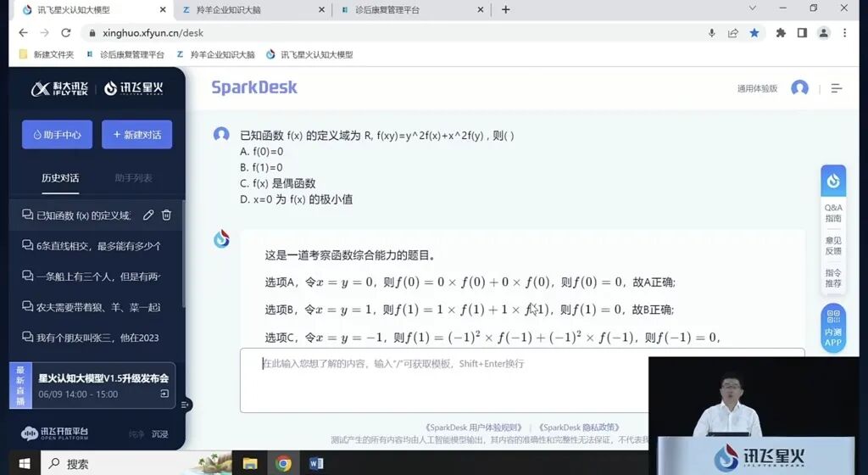Delete the 已知函数 f(x) conversation with trash icon
The width and height of the screenshot is (868, 475).
pos(166,215)
